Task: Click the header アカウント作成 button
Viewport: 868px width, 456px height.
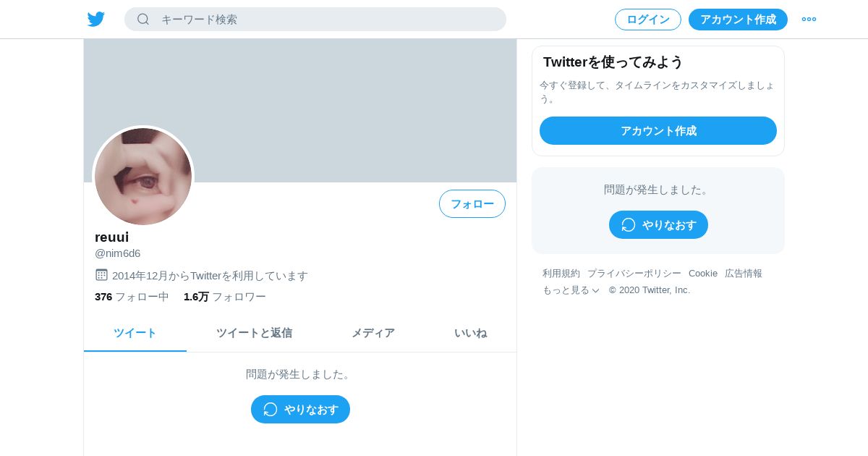Action: [738, 20]
